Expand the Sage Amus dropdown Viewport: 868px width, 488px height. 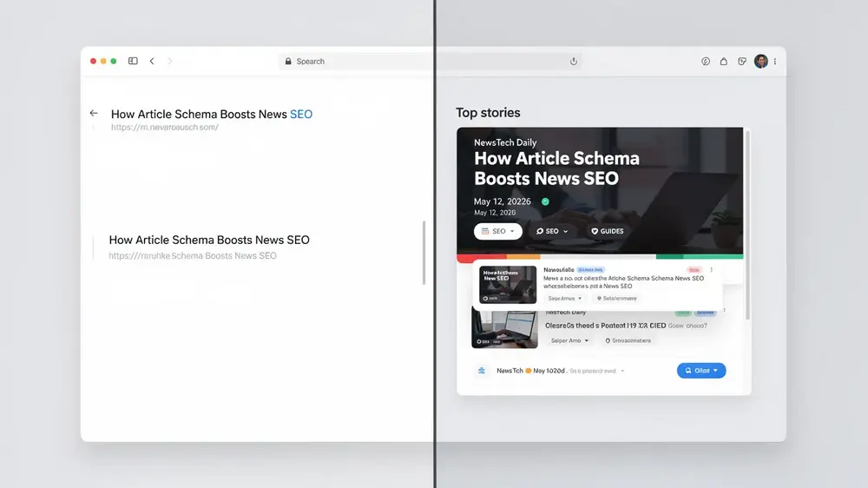tap(565, 298)
